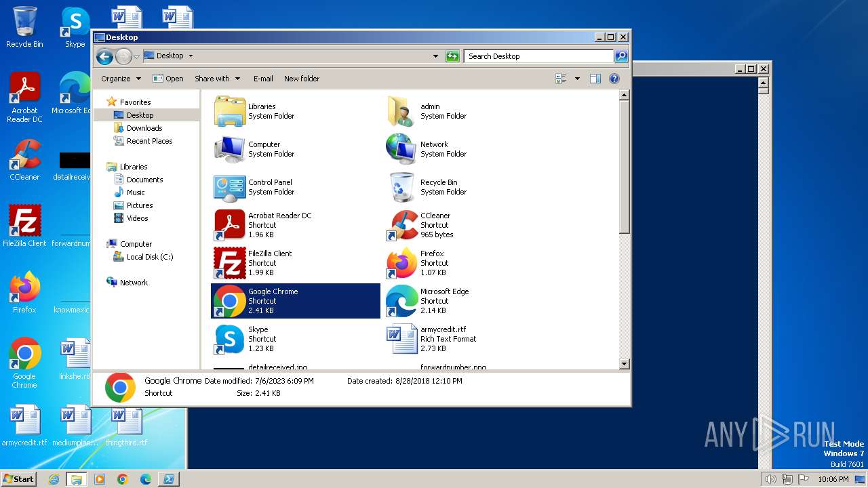Click New folder in the toolbar
Screen dimensions: 868x488
coord(302,79)
